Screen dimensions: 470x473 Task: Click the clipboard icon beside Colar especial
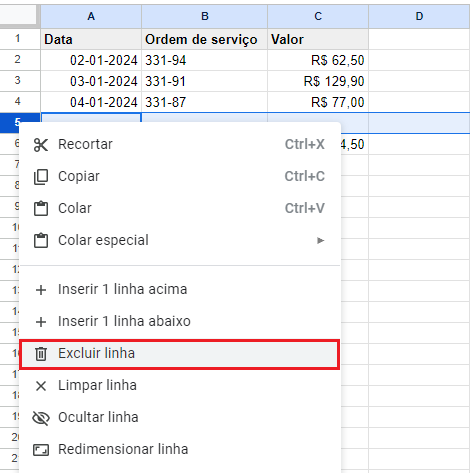click(41, 240)
